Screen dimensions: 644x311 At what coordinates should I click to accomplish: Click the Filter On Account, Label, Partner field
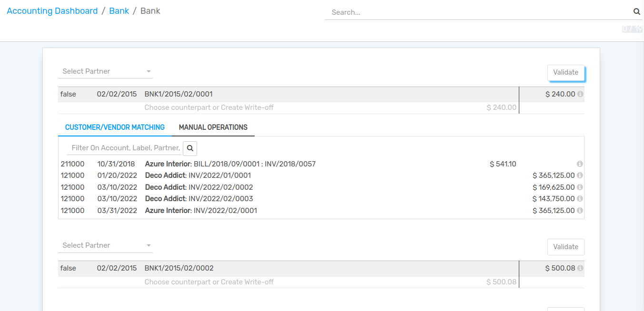[125, 148]
